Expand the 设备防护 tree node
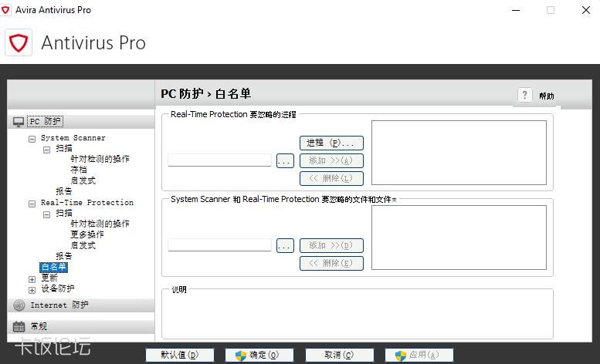This screenshot has width=600, height=364. click(x=32, y=290)
